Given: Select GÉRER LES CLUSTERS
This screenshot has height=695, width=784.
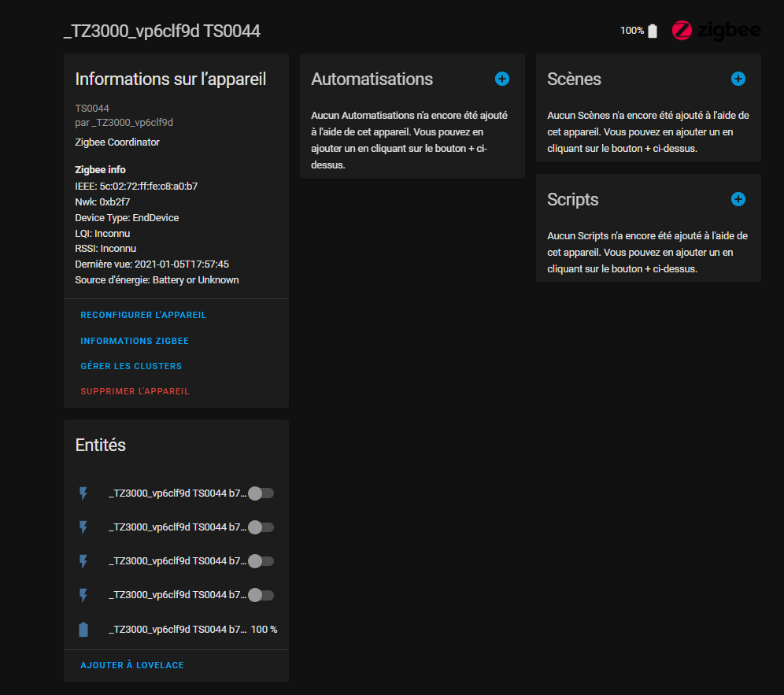Looking at the screenshot, I should pos(131,366).
